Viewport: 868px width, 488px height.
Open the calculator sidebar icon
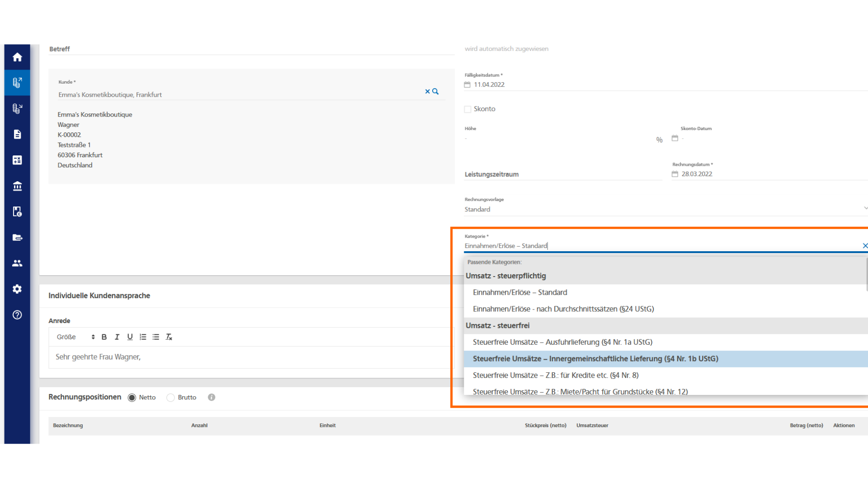pyautogui.click(x=17, y=160)
